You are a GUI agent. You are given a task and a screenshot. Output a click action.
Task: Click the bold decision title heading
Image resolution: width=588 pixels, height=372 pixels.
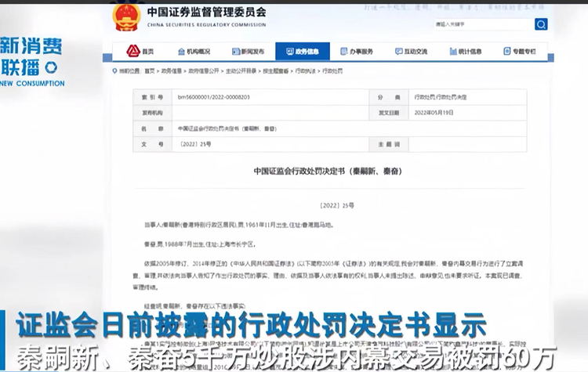(328, 172)
